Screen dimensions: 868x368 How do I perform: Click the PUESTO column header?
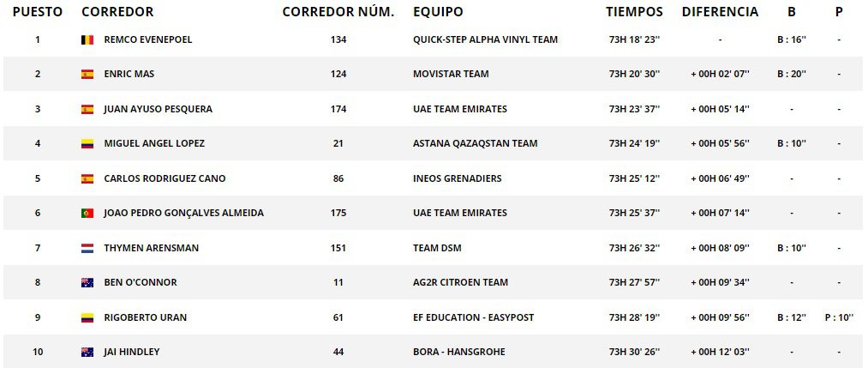38,12
